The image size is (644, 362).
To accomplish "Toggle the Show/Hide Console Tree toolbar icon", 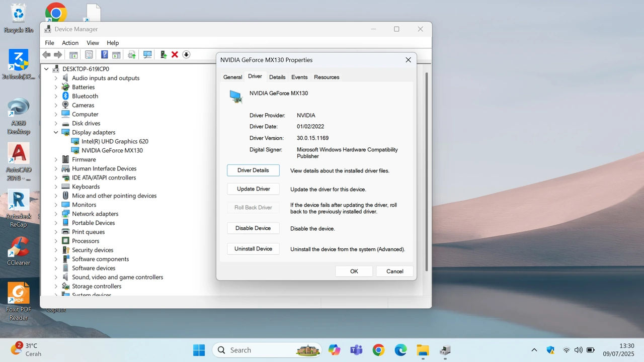I will [73, 54].
